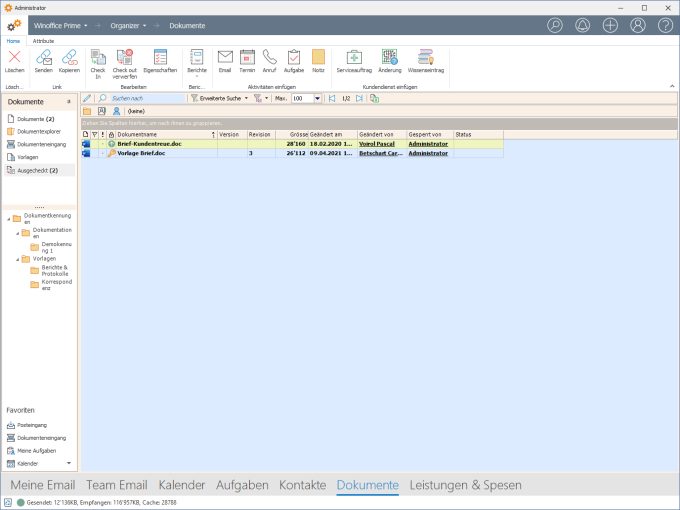
Task: Switch to the Attribute ribbon tab
Action: point(44,41)
